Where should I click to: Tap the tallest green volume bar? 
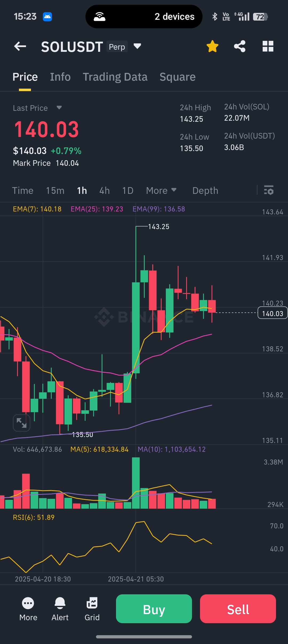(136, 483)
